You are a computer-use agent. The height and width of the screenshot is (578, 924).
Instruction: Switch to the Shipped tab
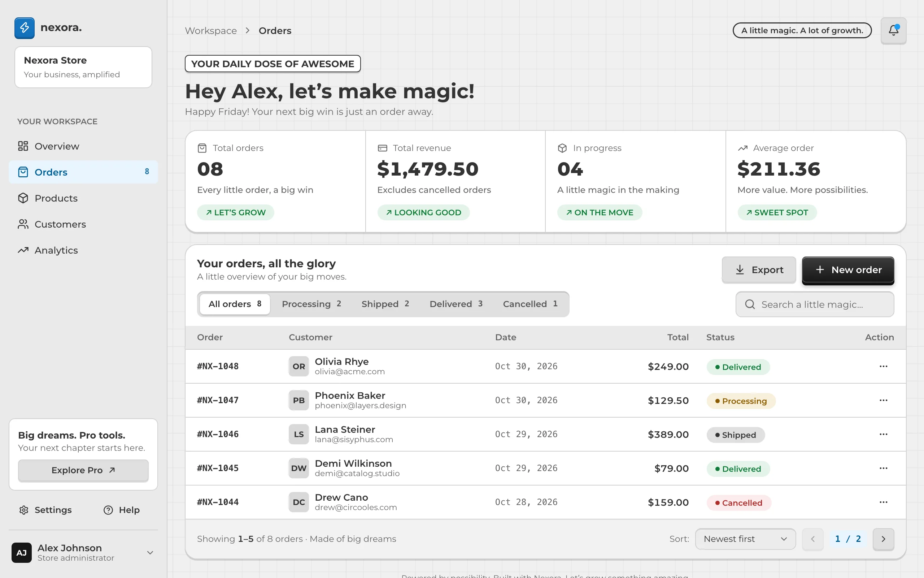point(385,304)
